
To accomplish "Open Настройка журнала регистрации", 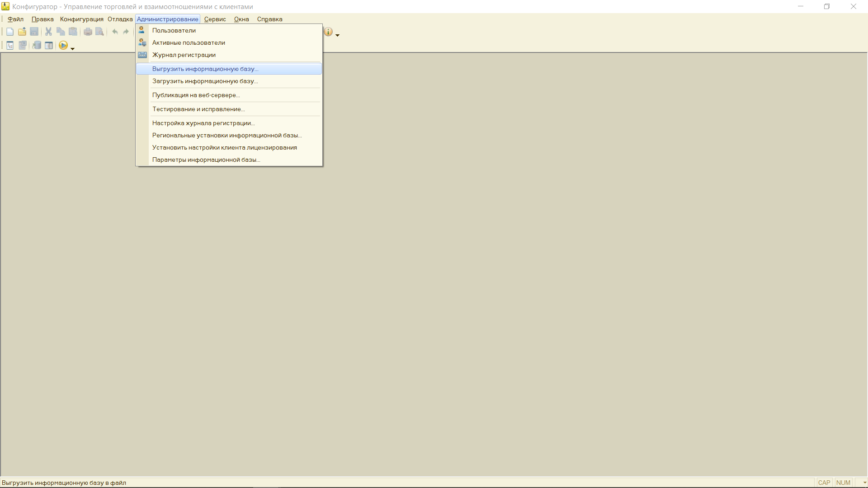I will click(229, 123).
